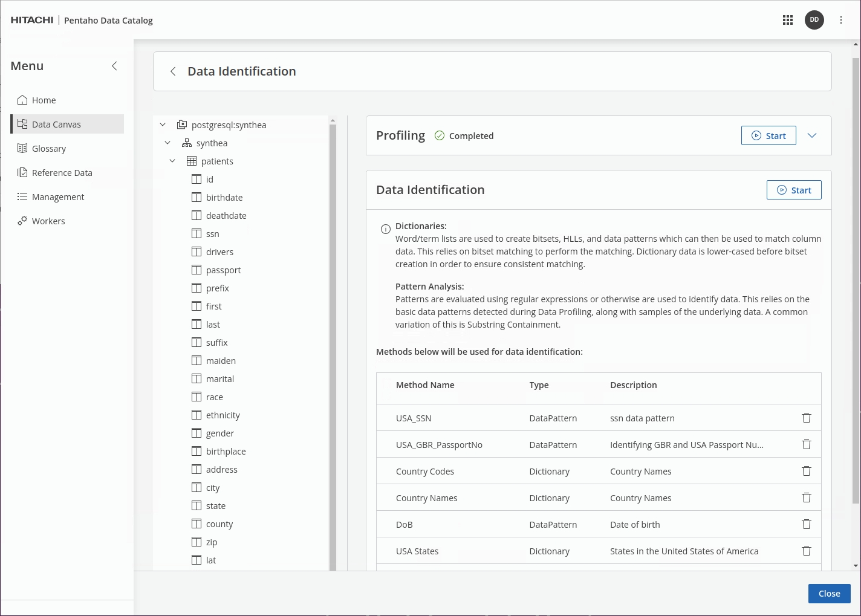Open Glossary from the side menu
The image size is (861, 616).
pyautogui.click(x=49, y=149)
